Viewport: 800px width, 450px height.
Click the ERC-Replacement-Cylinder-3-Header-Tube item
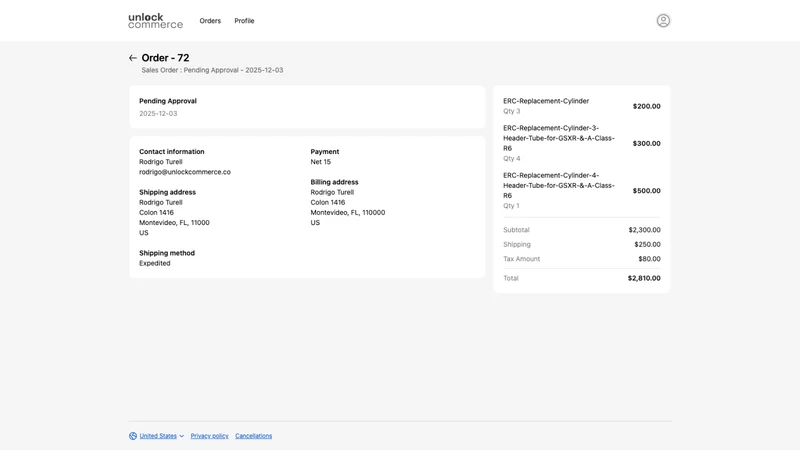[559, 138]
